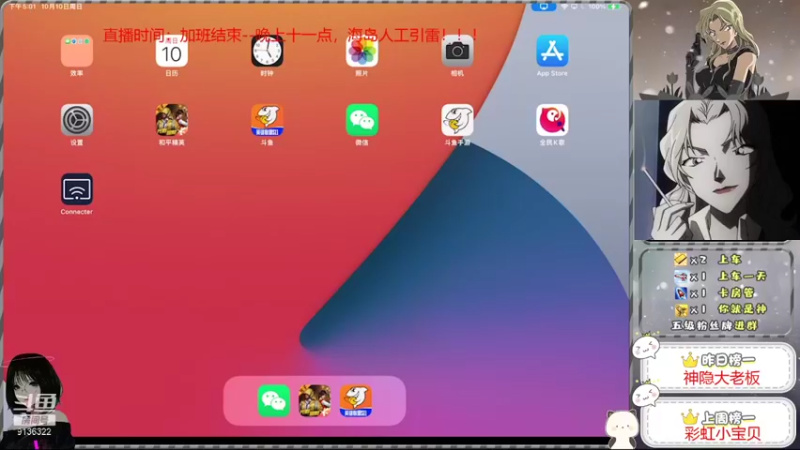This screenshot has height=450, width=800.
Task: Tap the battery indicator in status bar
Action: point(614,7)
